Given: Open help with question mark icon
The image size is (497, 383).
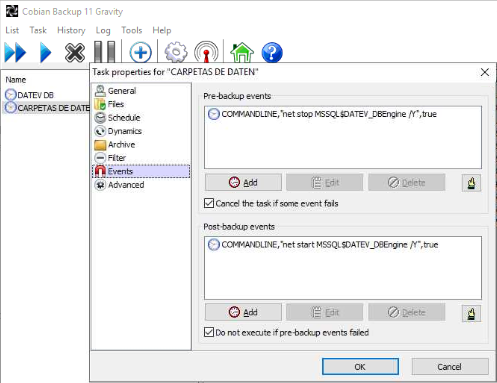Looking at the screenshot, I should point(272,52).
